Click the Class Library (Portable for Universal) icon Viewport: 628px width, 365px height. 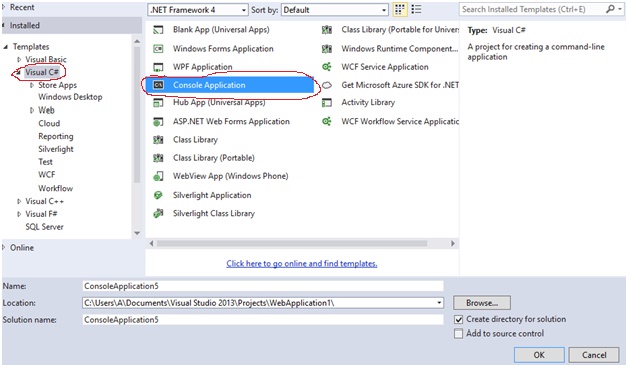pos(327,30)
